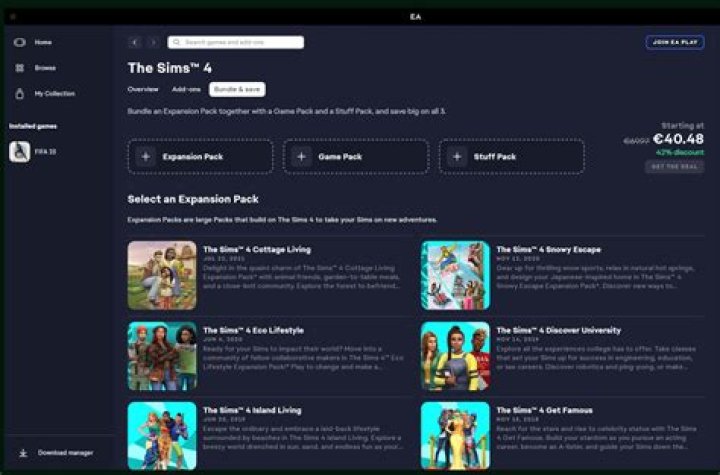Select The Sims 4 Snowy Escape thumbnail
This screenshot has height=475, width=720.
[x=455, y=275]
